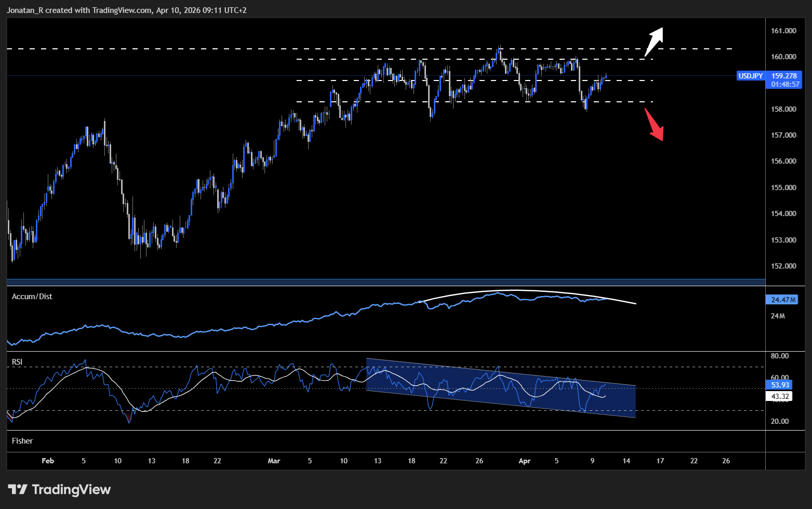The height and width of the screenshot is (509, 812).
Task: Click the 43.32 RSI moving average label
Action: (780, 396)
